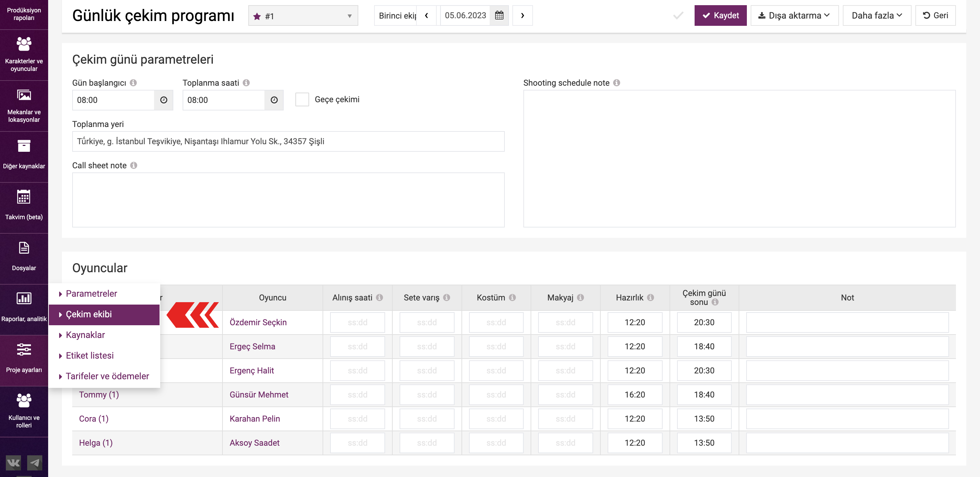This screenshot has width=980, height=477.
Task: Open the #1 version dropdown
Action: [x=303, y=16]
